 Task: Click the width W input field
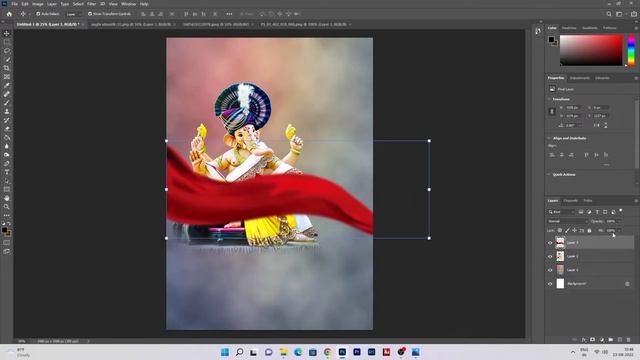click(573, 107)
